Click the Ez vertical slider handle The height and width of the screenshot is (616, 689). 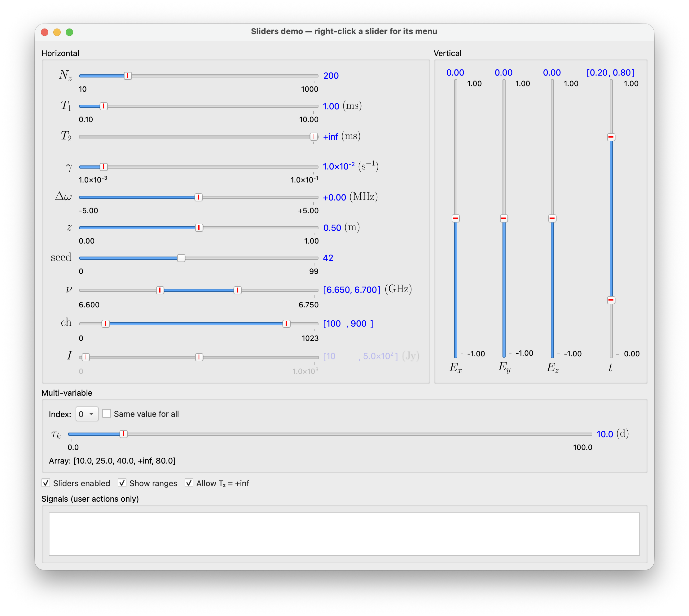[x=552, y=218]
